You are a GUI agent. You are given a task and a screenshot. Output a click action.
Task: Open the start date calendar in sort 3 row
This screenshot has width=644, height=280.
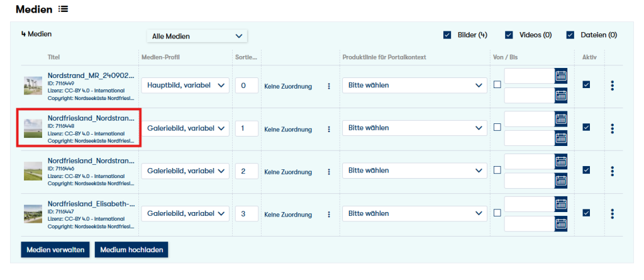click(x=560, y=204)
